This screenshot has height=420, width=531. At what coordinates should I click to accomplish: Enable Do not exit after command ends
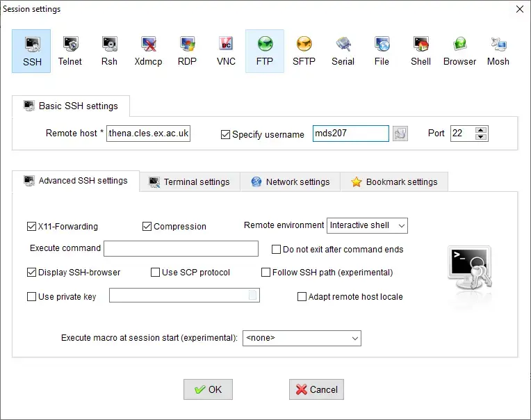pyautogui.click(x=276, y=250)
